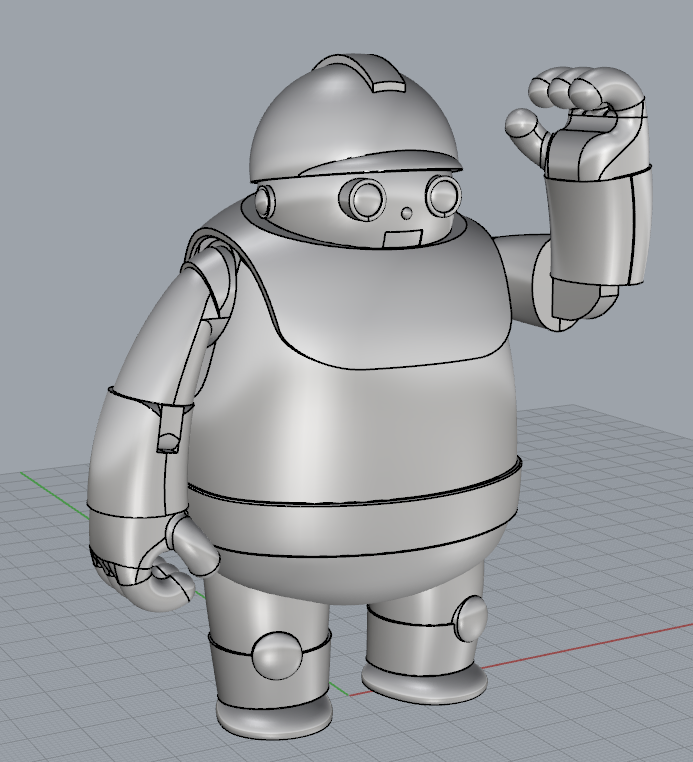Select the ear disc on the head's side
Screen dimensions: 693x762
pyautogui.click(x=265, y=201)
